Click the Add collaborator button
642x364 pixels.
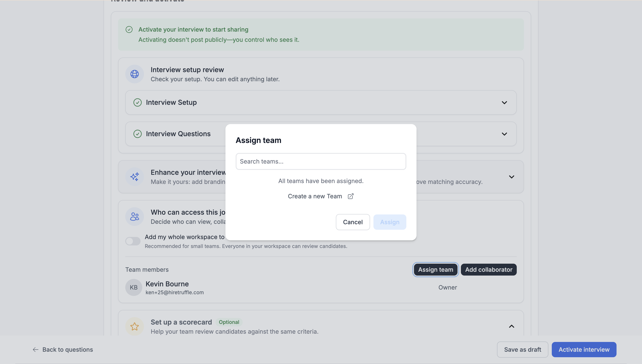pyautogui.click(x=488, y=269)
